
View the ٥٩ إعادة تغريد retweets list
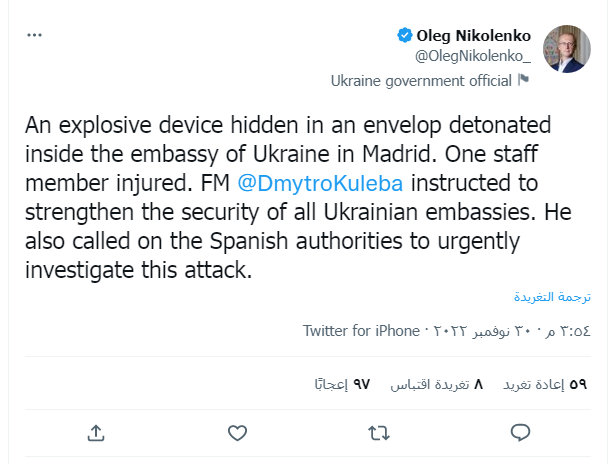[544, 383]
